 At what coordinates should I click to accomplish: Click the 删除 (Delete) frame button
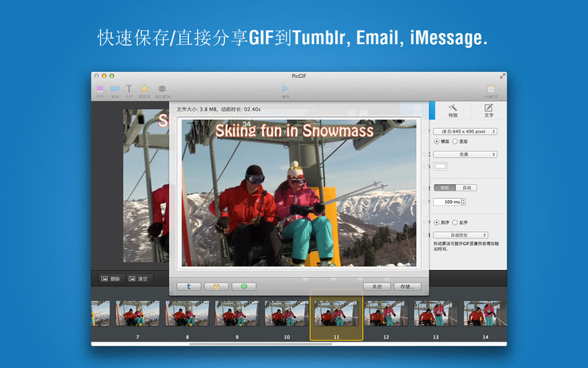(111, 279)
